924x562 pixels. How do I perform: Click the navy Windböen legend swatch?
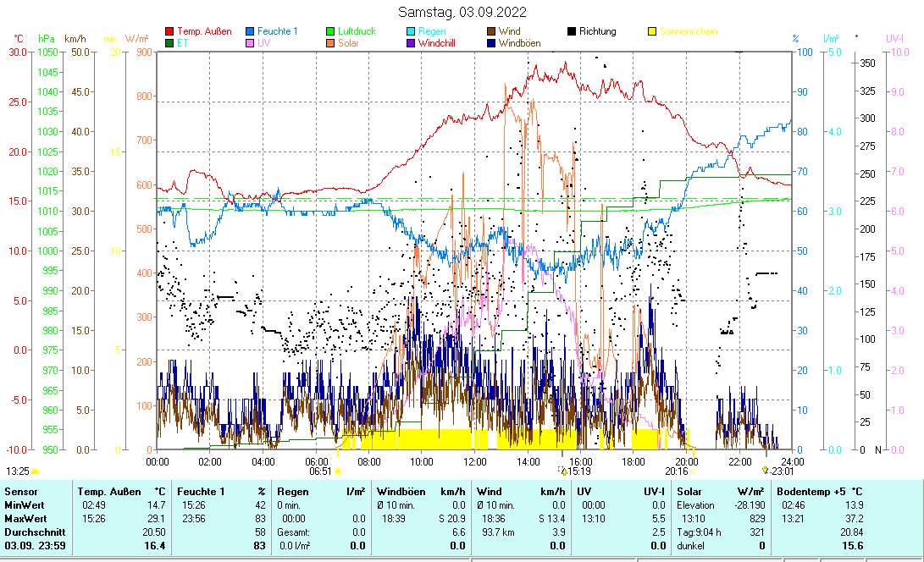(x=491, y=42)
